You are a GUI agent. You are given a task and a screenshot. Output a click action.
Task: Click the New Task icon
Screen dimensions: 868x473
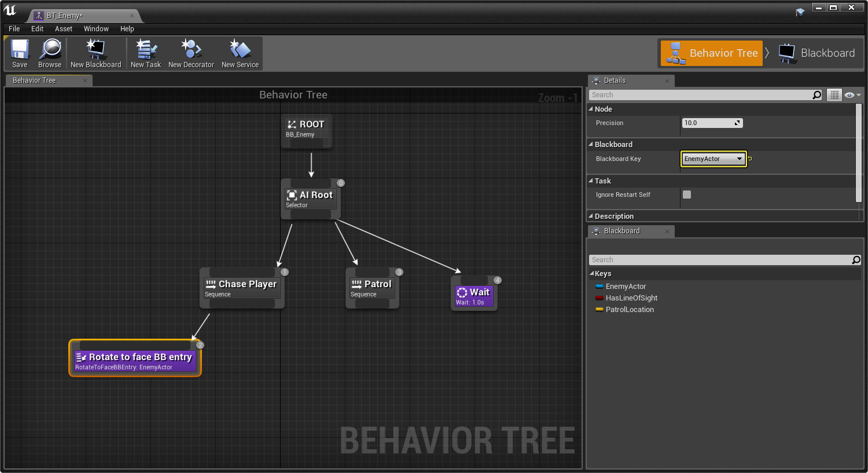point(146,50)
